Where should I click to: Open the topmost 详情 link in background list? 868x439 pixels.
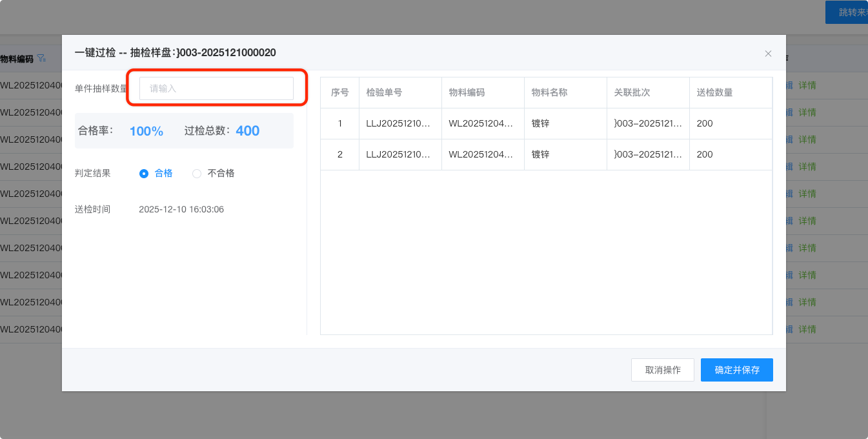tap(807, 85)
